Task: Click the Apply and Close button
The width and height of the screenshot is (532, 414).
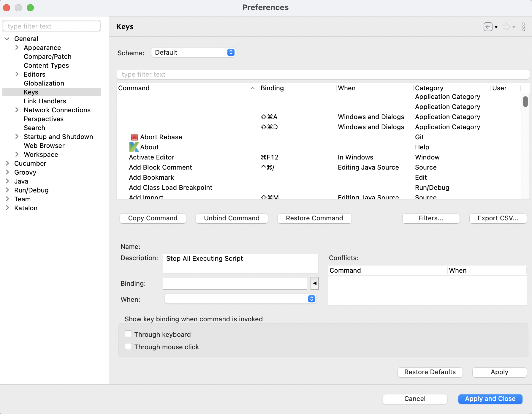Action: click(490, 399)
